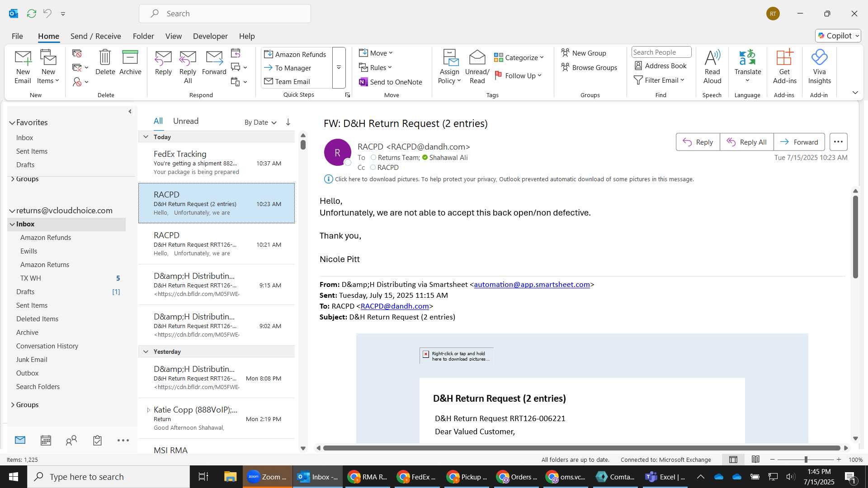This screenshot has width=868, height=488.
Task: Open the Help tab
Action: coord(247,36)
